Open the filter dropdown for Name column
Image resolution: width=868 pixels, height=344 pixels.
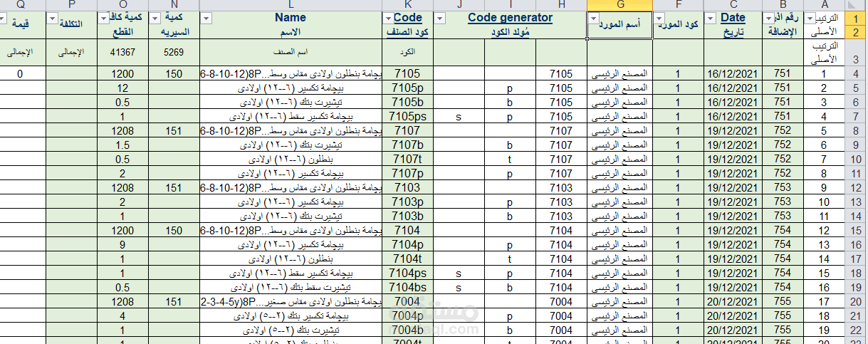pyautogui.click(x=206, y=19)
